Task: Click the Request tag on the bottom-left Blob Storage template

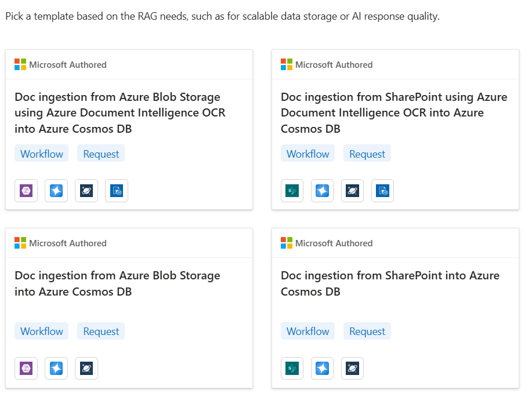Action: pos(100,331)
